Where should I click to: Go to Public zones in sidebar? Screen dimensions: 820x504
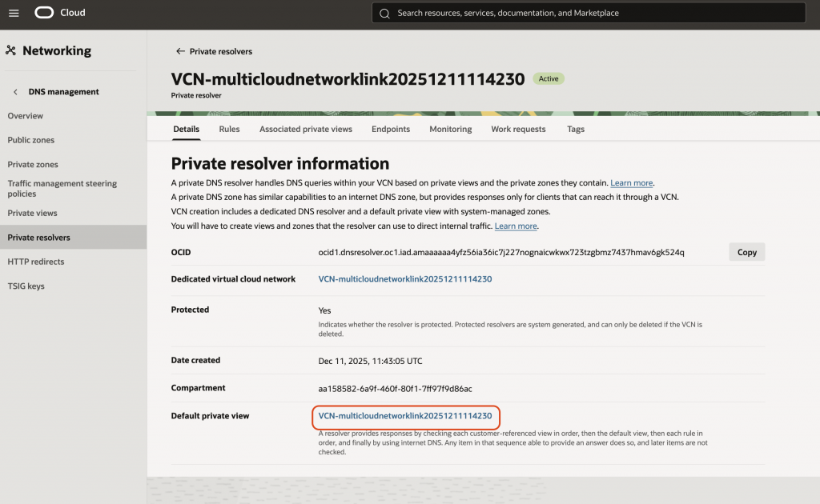point(31,140)
